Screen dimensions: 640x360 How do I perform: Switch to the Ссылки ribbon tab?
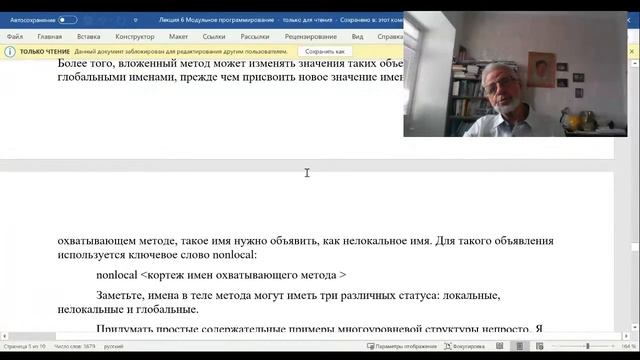[x=214, y=36]
